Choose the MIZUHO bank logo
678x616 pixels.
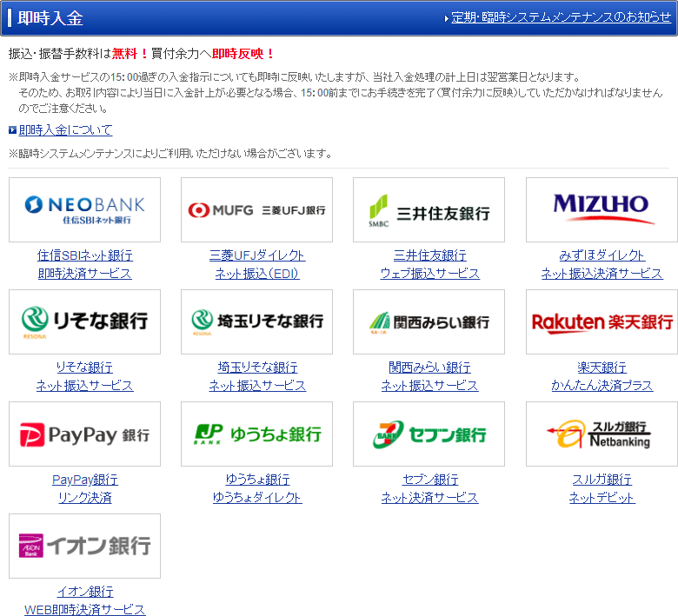[x=602, y=209]
